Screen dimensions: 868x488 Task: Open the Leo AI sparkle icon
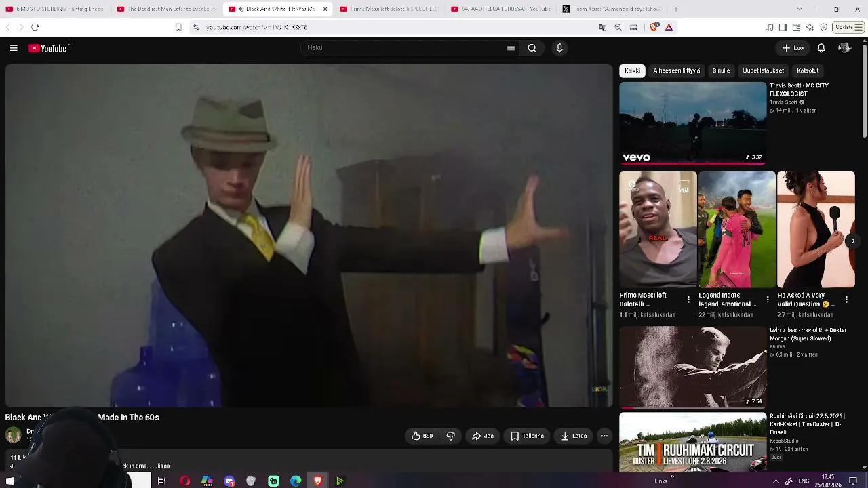[x=810, y=27]
